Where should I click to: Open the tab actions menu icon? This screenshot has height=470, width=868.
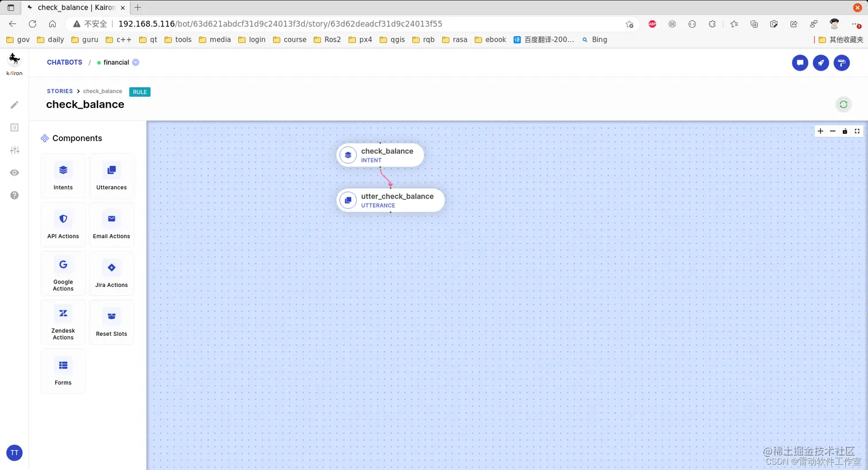click(x=10, y=7)
